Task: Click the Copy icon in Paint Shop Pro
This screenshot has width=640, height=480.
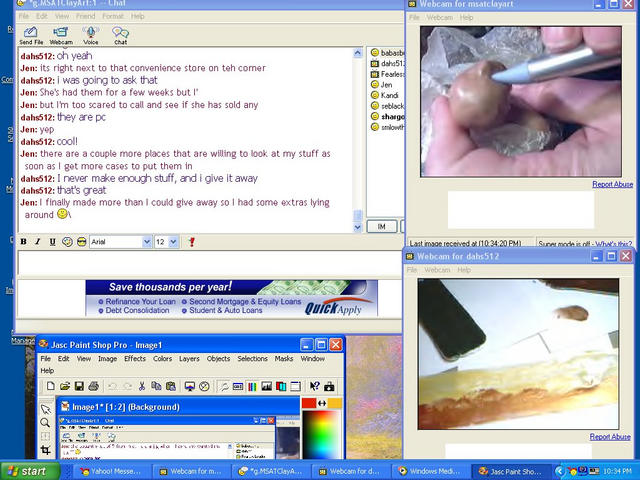Action: pos(156,386)
